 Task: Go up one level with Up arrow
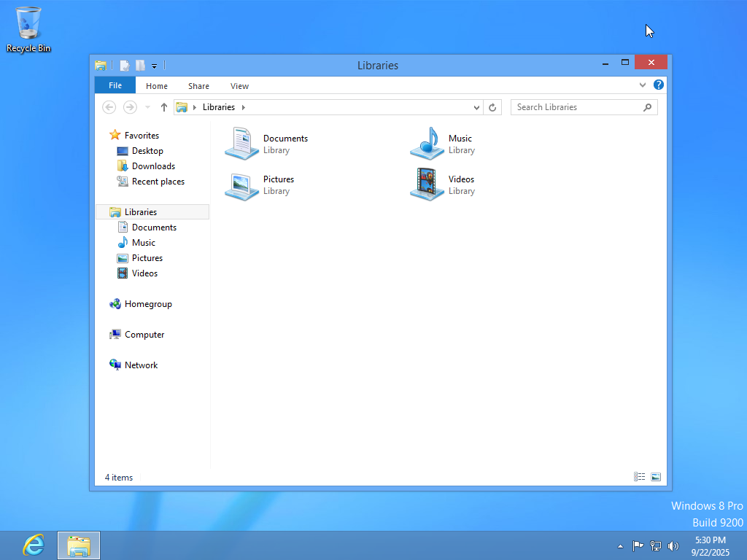coord(164,107)
